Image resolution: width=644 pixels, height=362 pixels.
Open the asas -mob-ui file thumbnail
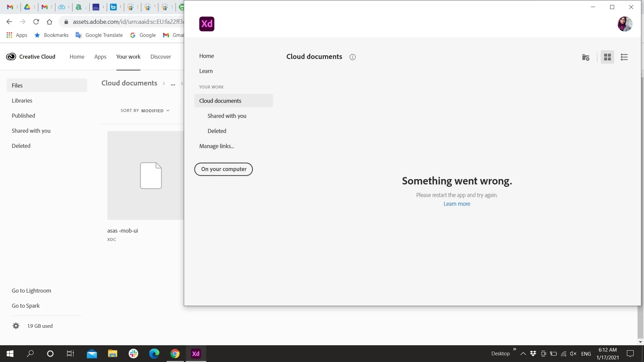click(x=146, y=175)
